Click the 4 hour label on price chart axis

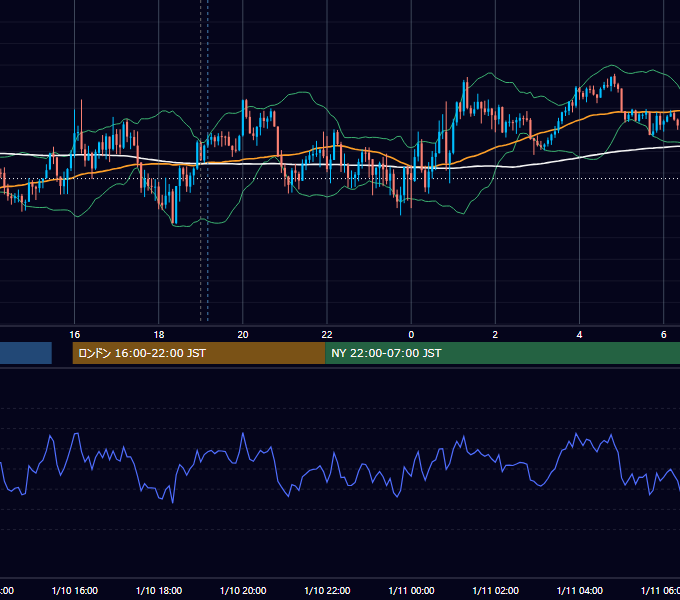(x=579, y=335)
